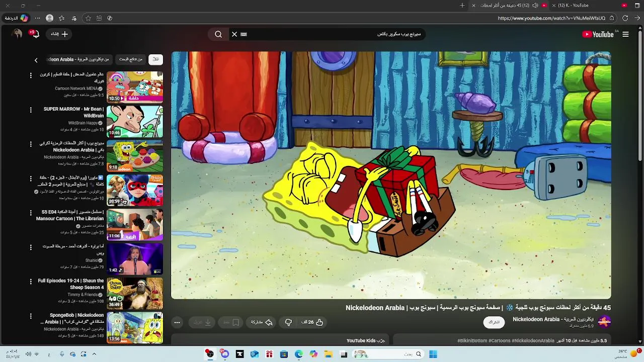Screen dimensions: 644x362
Task: Open options menu for 9:18 SpongeBob video
Action: click(31, 144)
